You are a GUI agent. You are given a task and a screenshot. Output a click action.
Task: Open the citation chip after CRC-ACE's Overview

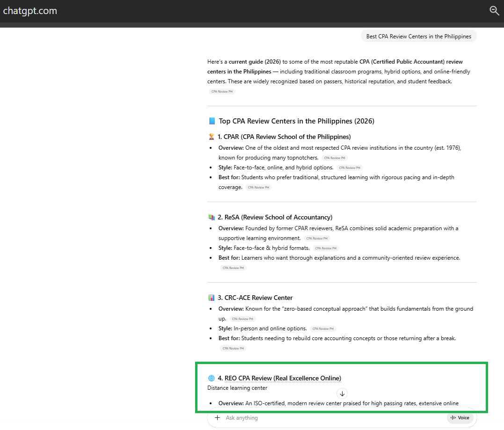(242, 319)
